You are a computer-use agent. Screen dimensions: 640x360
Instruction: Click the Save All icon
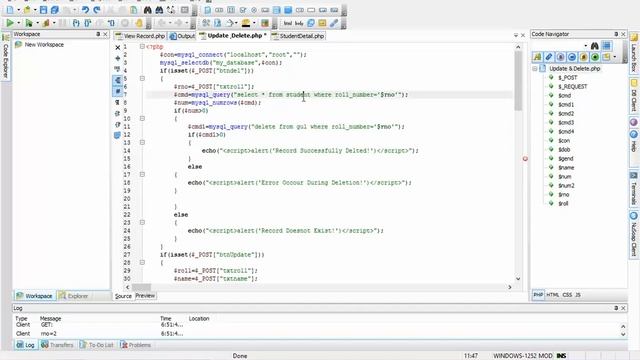point(54,10)
